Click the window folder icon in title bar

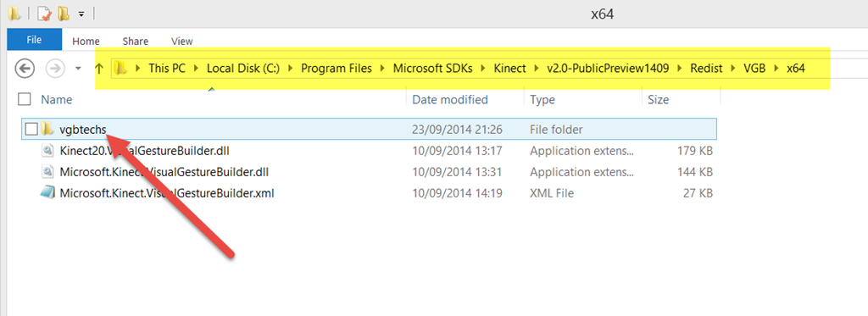(x=14, y=14)
